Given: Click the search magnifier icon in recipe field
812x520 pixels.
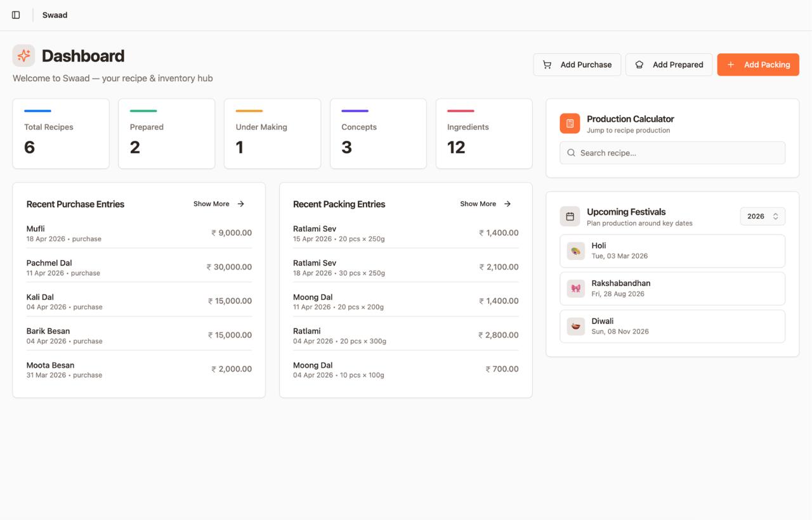Looking at the screenshot, I should tap(572, 153).
